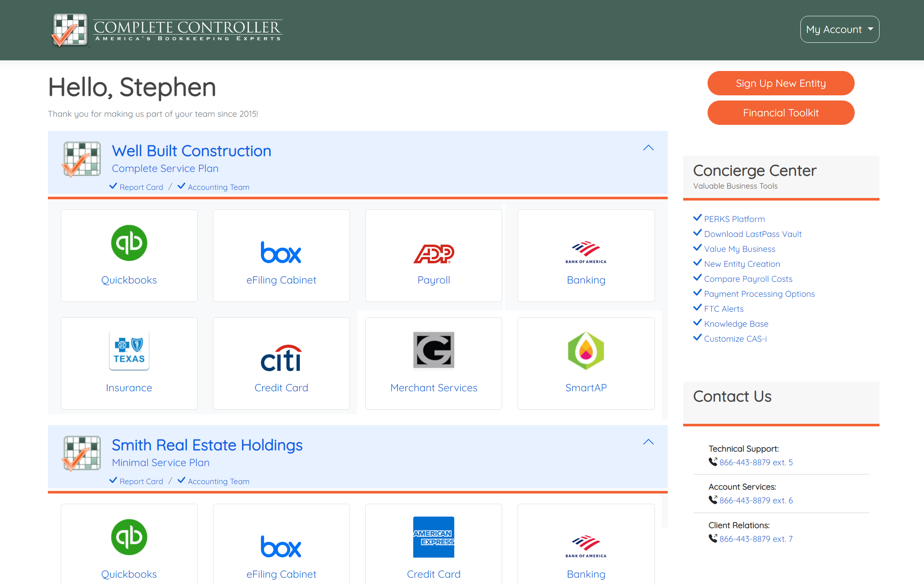This screenshot has width=924, height=585.
Task: Open the Well Built Construction entity name link
Action: click(x=191, y=151)
